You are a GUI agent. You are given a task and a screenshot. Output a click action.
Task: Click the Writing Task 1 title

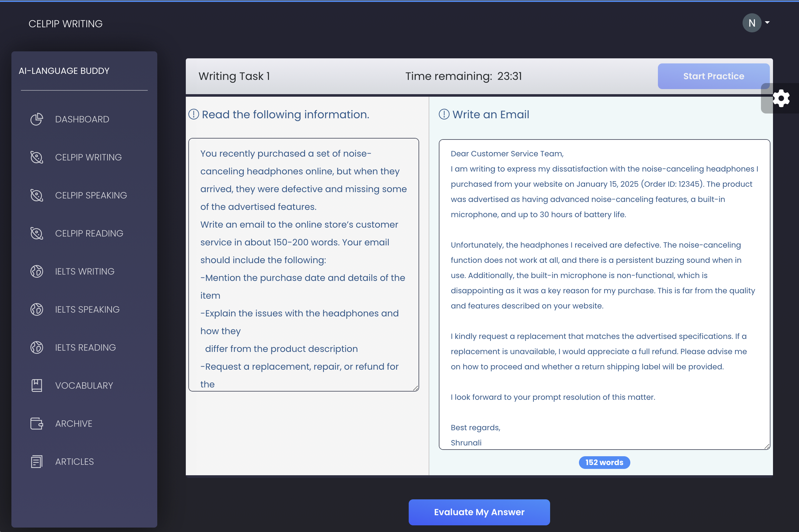click(x=234, y=76)
